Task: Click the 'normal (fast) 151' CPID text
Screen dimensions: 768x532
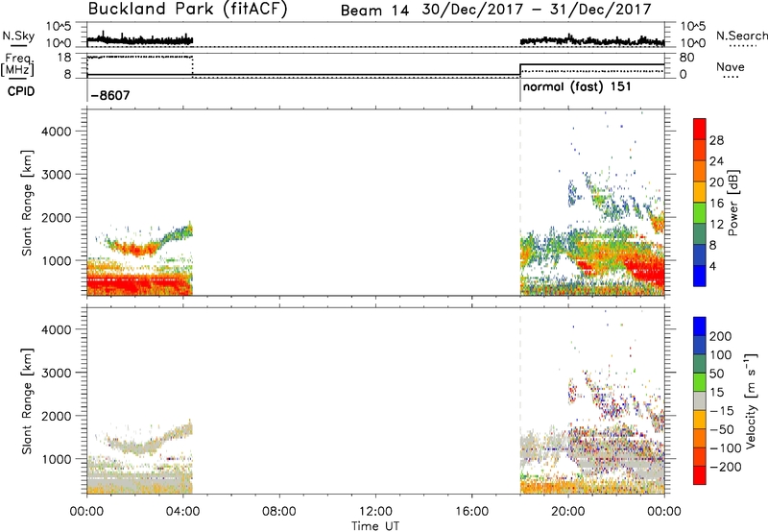Action: pos(578,87)
